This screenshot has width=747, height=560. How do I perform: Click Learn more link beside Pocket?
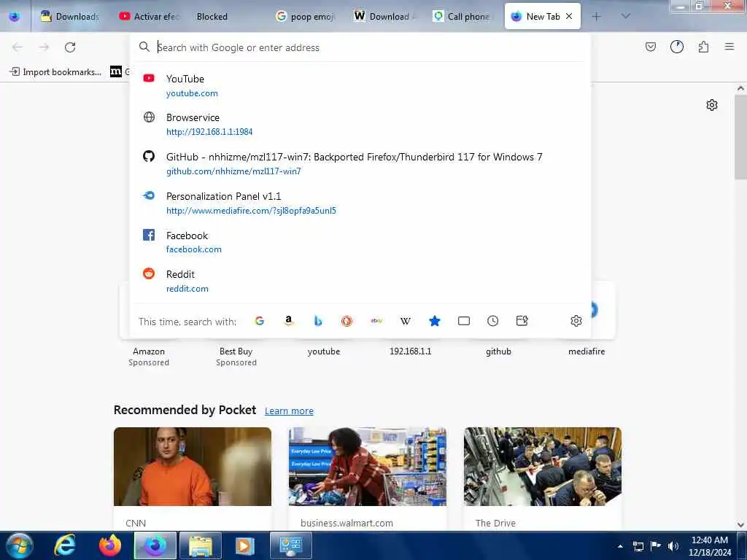(289, 411)
